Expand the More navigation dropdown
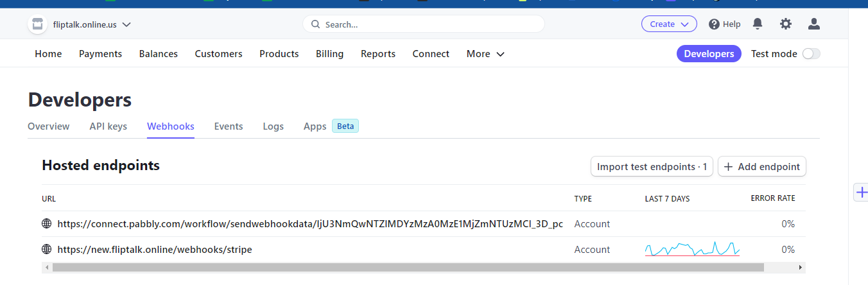Screen dimensions: 868x285 pos(485,54)
